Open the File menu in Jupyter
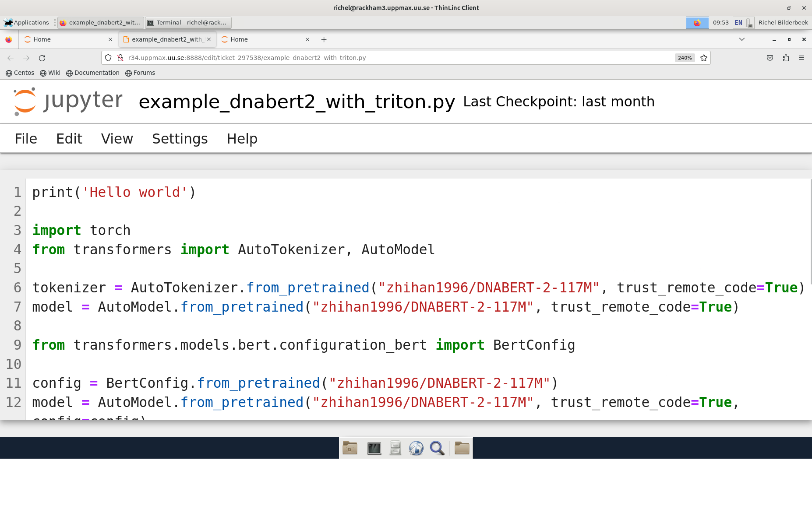 coord(26,138)
